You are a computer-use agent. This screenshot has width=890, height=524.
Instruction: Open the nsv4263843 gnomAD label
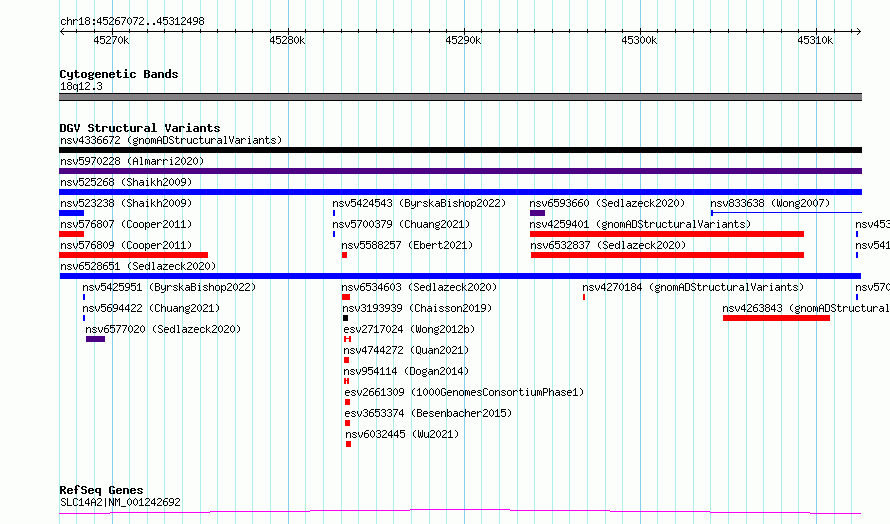coord(806,308)
